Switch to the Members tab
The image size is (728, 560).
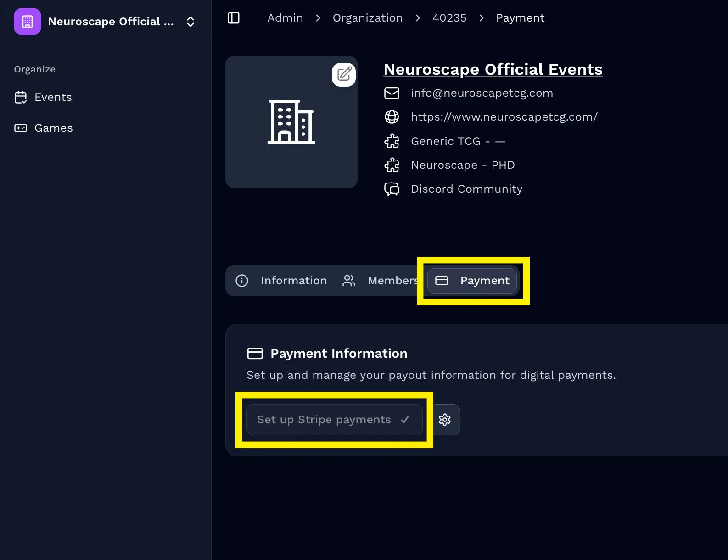pyautogui.click(x=380, y=281)
